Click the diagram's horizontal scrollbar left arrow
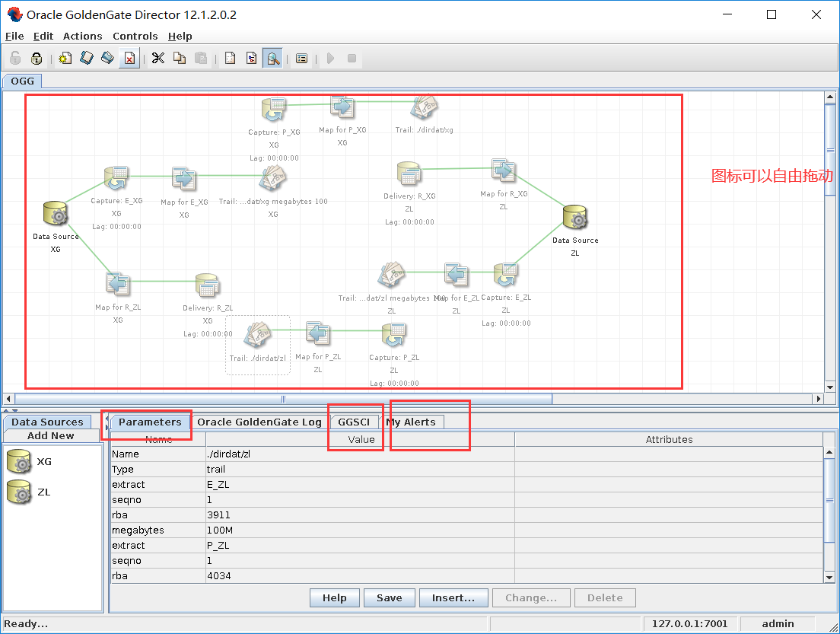This screenshot has height=634, width=840. pyautogui.click(x=8, y=399)
